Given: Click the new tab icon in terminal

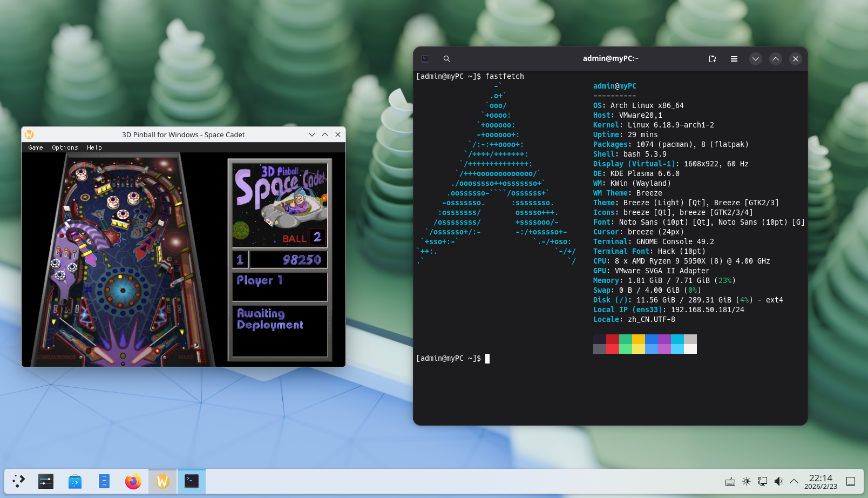Looking at the screenshot, I should coord(713,59).
